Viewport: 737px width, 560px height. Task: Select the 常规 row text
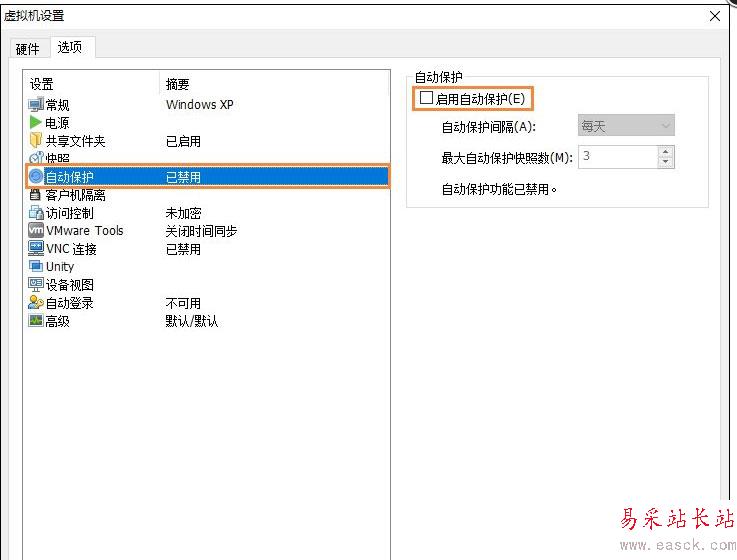[x=57, y=105]
